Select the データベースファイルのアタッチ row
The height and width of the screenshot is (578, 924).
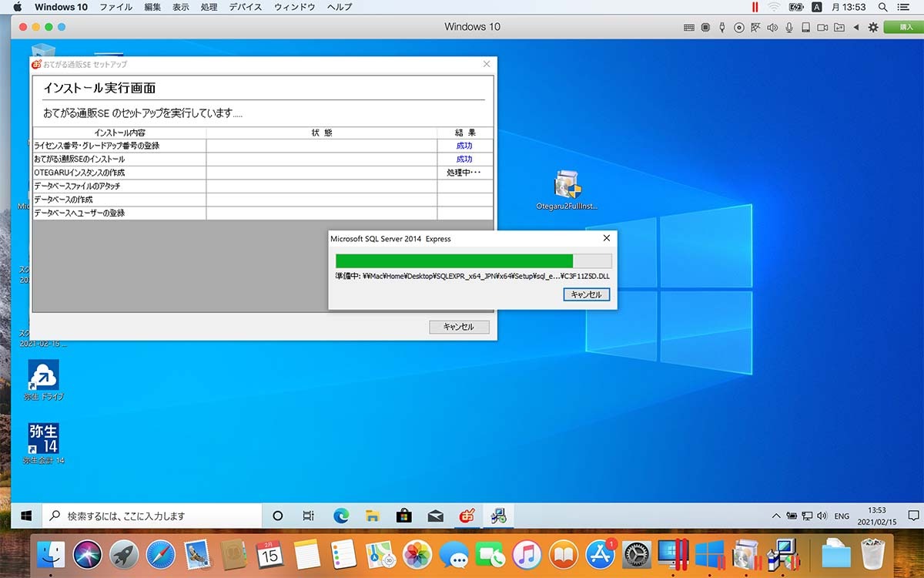coord(263,186)
